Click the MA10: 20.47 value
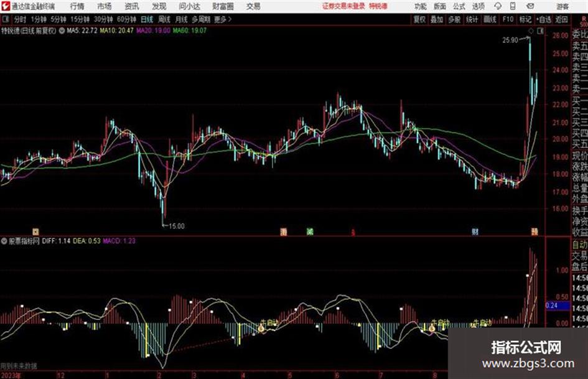This screenshot has height=379, width=588. [x=116, y=30]
